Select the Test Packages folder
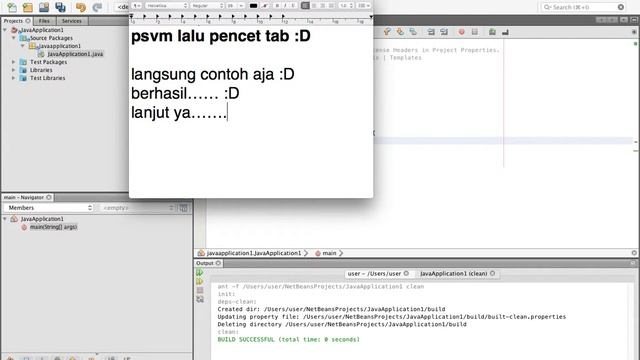640x360 pixels. [x=48, y=62]
